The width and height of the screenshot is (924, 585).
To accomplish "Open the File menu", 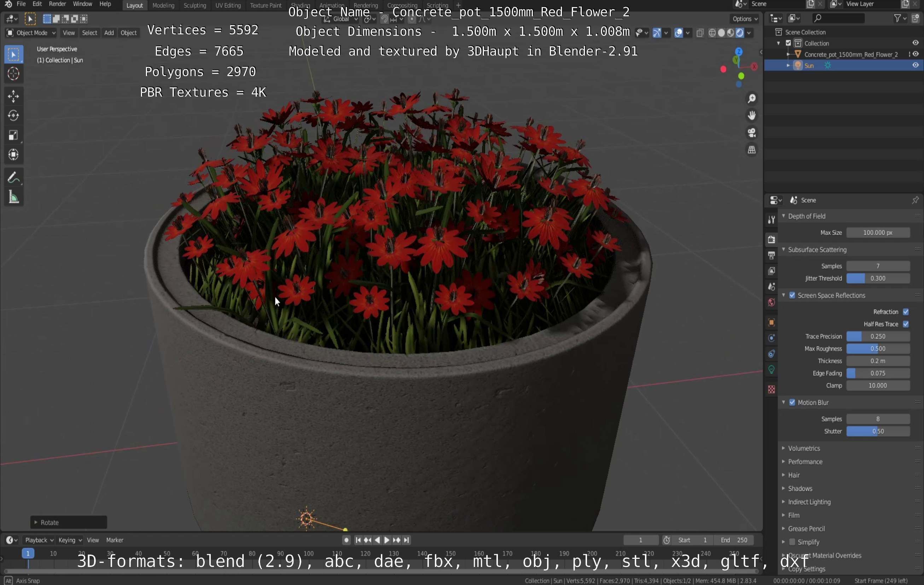I will [21, 4].
